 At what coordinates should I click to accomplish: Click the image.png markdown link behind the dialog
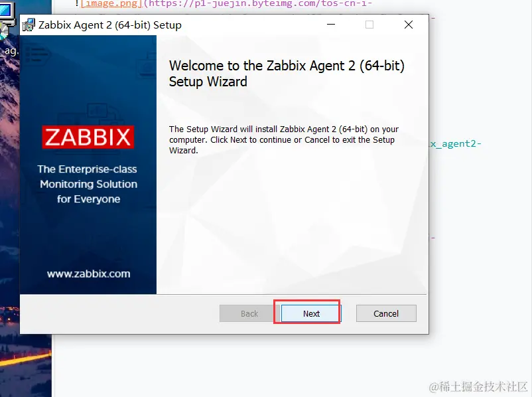pos(111,4)
